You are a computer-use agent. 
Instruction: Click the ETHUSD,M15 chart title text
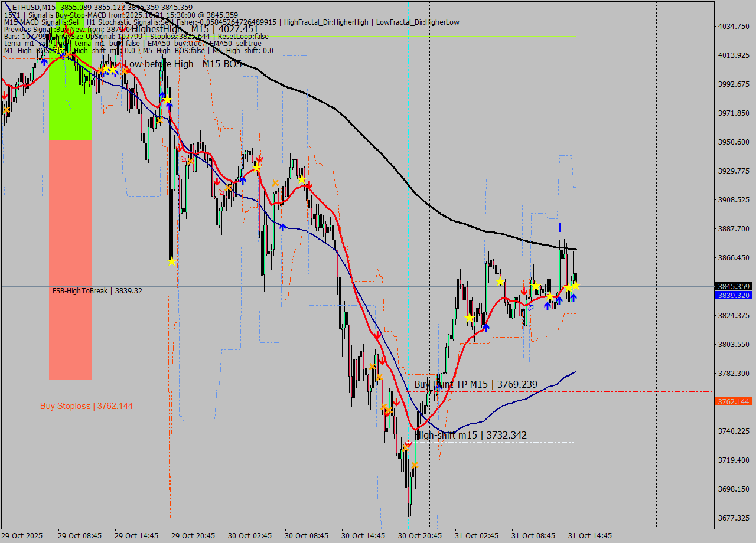tap(33, 7)
